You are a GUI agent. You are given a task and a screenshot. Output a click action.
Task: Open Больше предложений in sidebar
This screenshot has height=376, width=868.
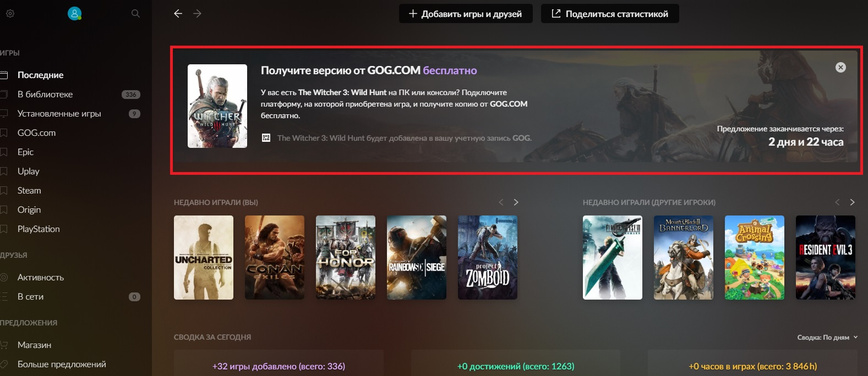(x=62, y=364)
